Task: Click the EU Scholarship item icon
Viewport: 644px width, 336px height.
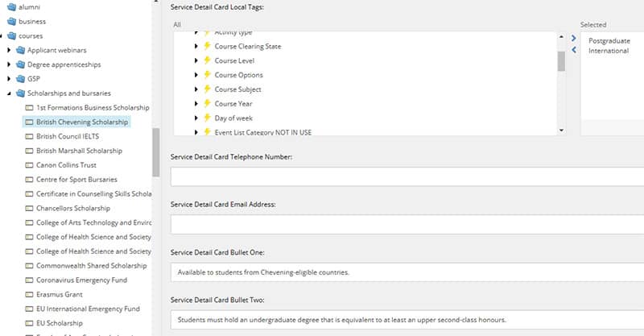Action: pyautogui.click(x=29, y=323)
